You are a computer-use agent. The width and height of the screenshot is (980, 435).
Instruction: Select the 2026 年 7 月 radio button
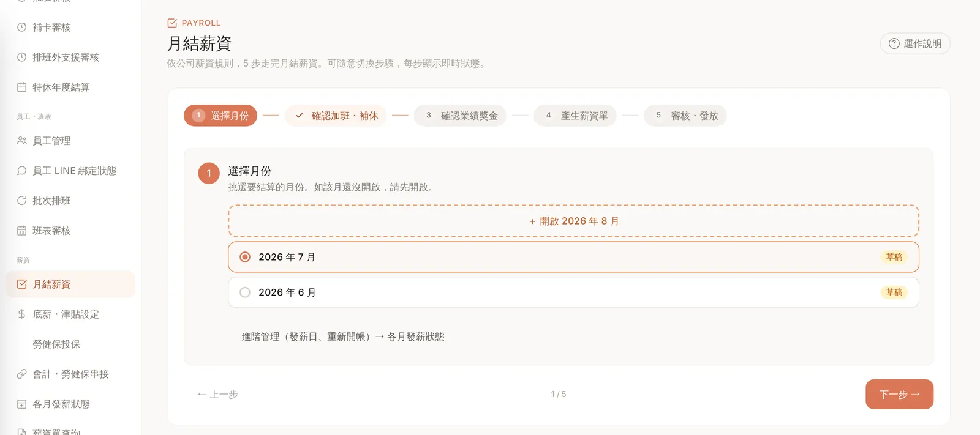click(x=245, y=257)
